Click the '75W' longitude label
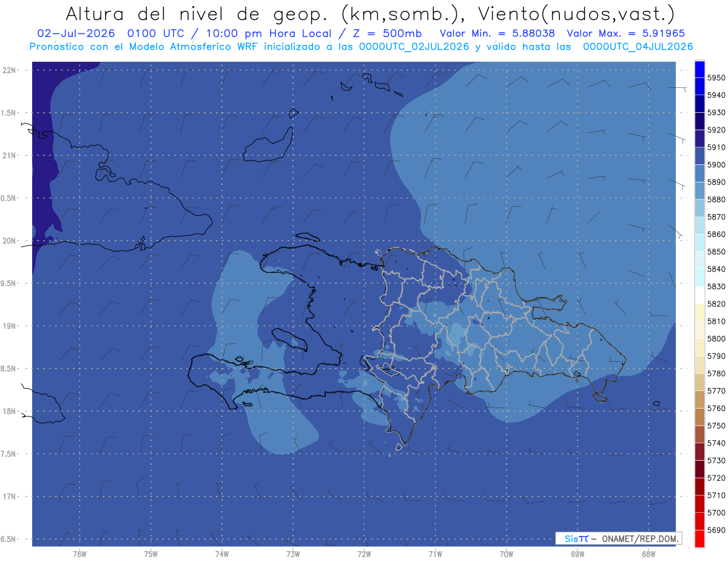 tap(151, 554)
